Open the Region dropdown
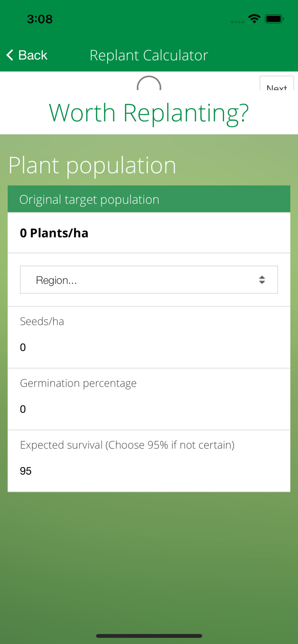298x644 pixels. [x=149, y=280]
